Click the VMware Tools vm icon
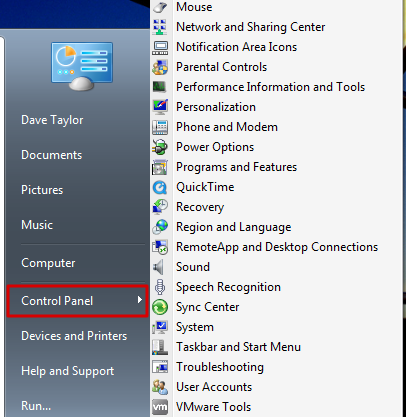 click(160, 407)
